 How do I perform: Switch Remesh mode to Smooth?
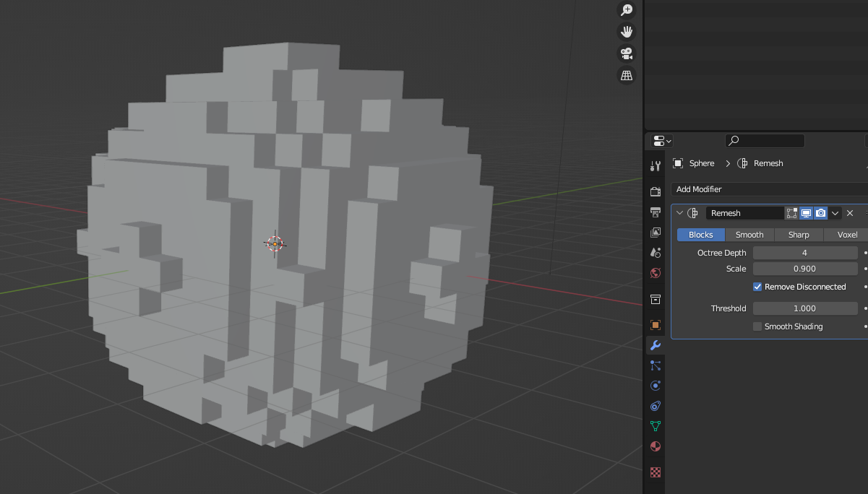click(x=749, y=234)
